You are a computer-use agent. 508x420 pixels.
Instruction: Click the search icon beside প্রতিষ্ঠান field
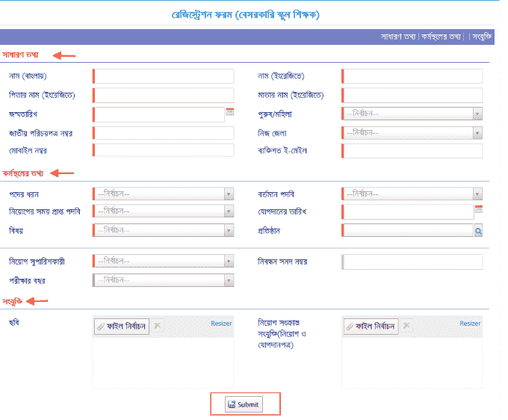pos(478,231)
